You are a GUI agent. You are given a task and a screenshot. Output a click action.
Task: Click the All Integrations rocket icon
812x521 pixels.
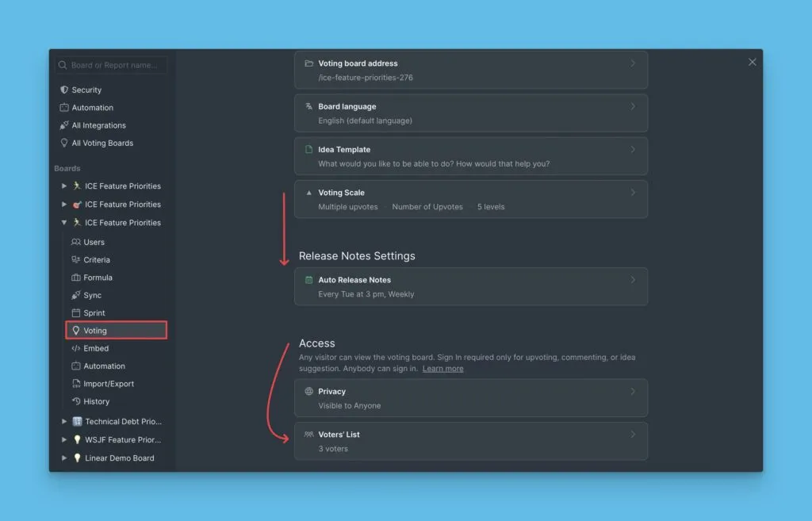64,125
